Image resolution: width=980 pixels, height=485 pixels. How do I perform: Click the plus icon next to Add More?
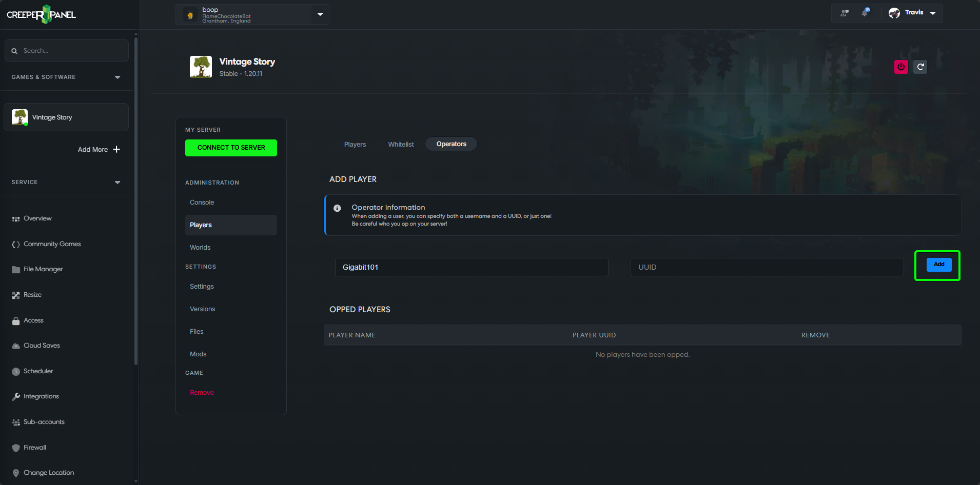point(116,149)
